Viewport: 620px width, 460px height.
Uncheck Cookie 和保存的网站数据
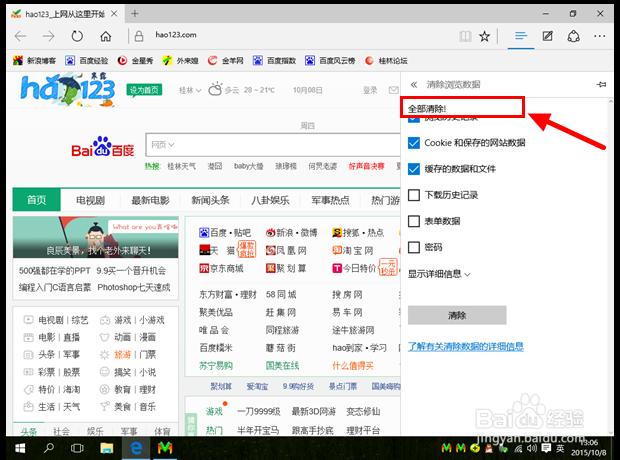coord(414,143)
